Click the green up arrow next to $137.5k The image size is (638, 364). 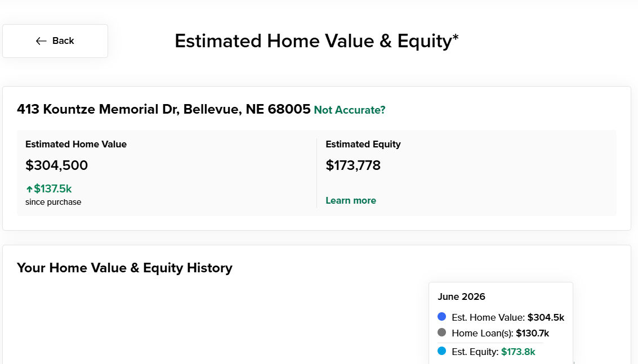pos(29,189)
